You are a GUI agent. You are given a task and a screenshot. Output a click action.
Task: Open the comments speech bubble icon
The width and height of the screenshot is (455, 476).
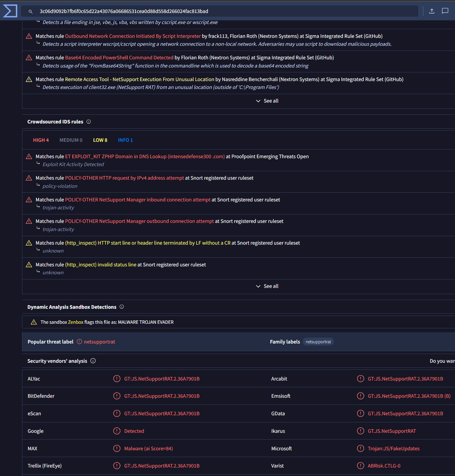click(445, 11)
